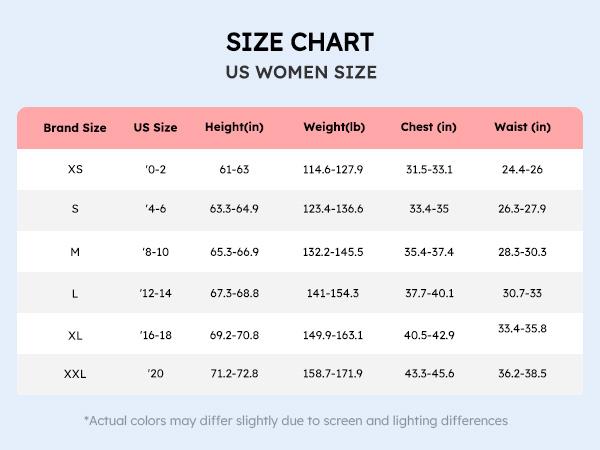Viewport: 600px width, 450px height.
Task: Click the weight value 149.9-163.1
Action: [x=333, y=335]
